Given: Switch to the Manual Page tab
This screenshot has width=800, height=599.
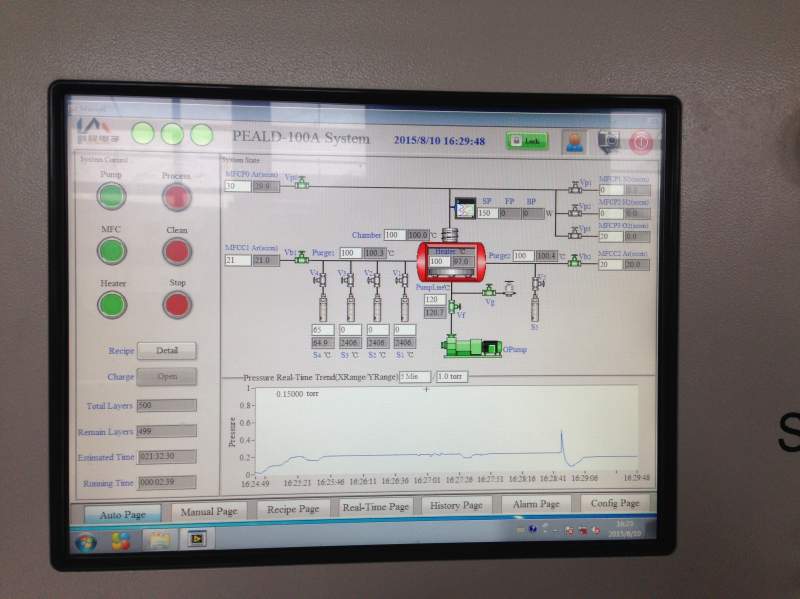Looking at the screenshot, I should click(x=209, y=511).
